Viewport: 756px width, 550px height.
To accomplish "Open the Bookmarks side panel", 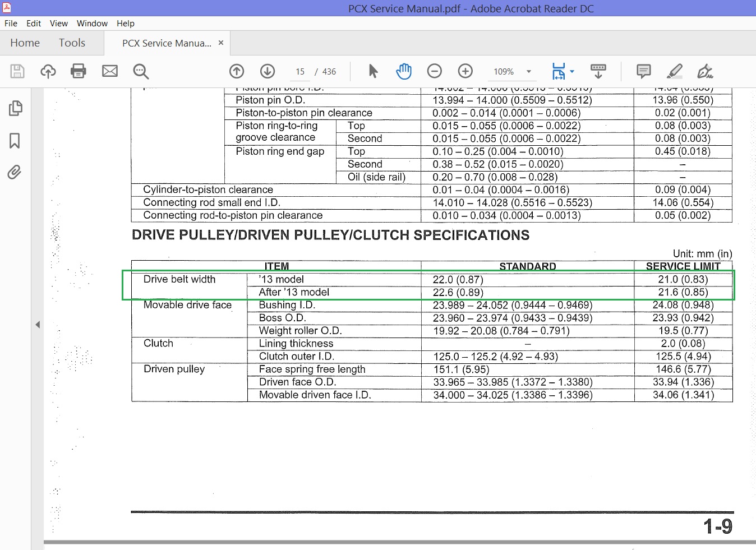I will 15,141.
